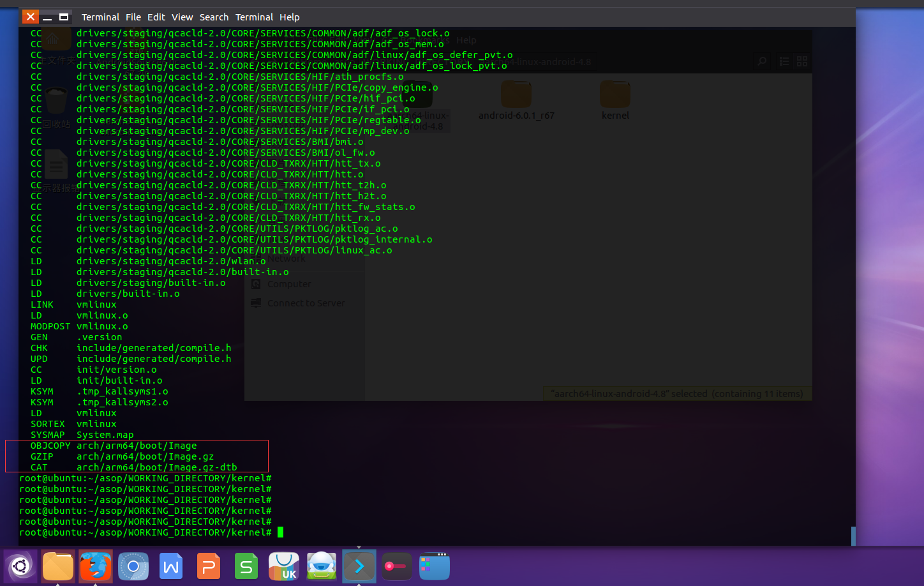Maximize the terminal window
The image size is (924, 586).
coord(64,17)
